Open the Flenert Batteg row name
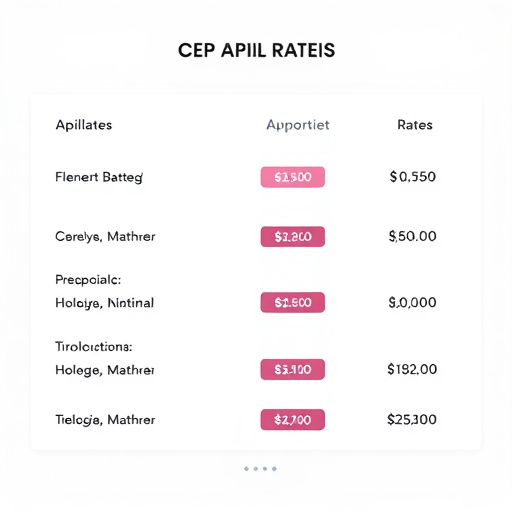 [99, 177]
